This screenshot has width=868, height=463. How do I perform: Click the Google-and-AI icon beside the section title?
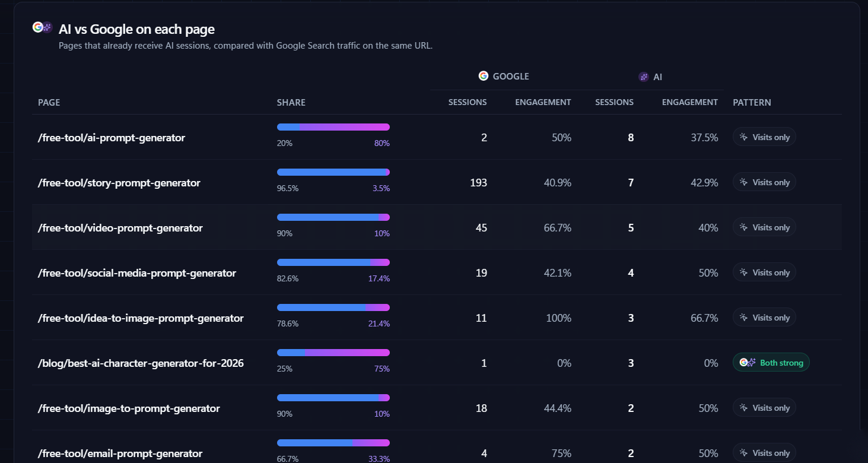click(43, 27)
